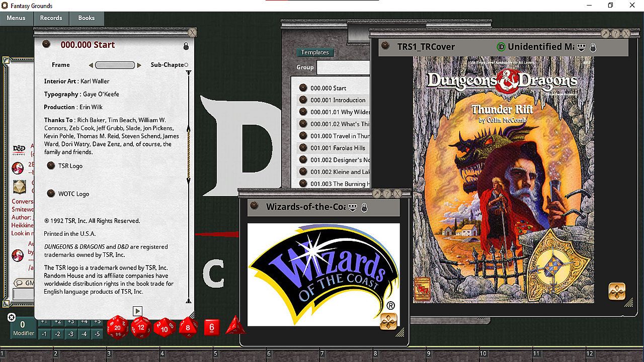This screenshot has width=644, height=362.
Task: Close the 000.000 Start window
Action: click(192, 33)
